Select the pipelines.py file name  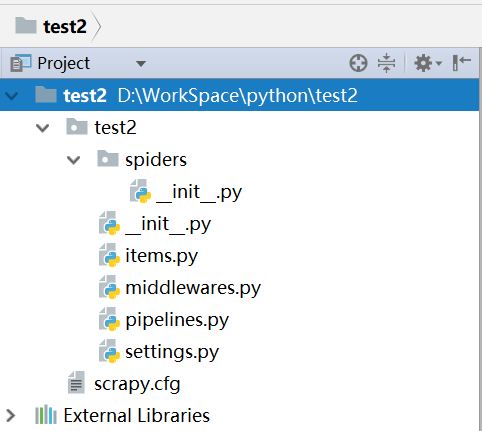coord(177,320)
